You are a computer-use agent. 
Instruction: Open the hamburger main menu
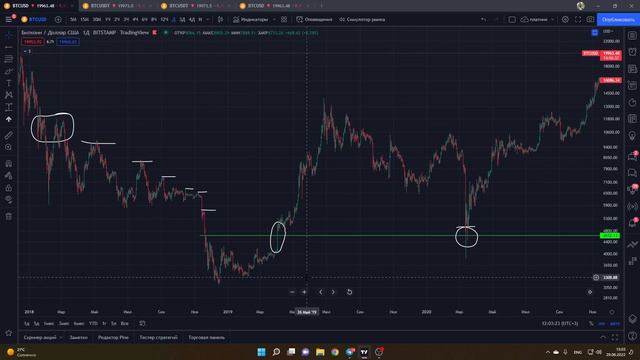click(x=9, y=19)
